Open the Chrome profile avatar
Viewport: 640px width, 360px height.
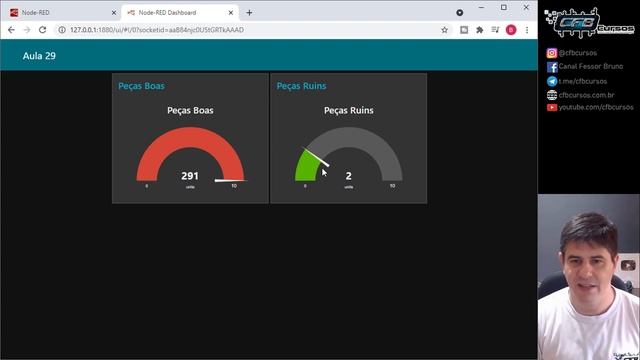coord(511,30)
